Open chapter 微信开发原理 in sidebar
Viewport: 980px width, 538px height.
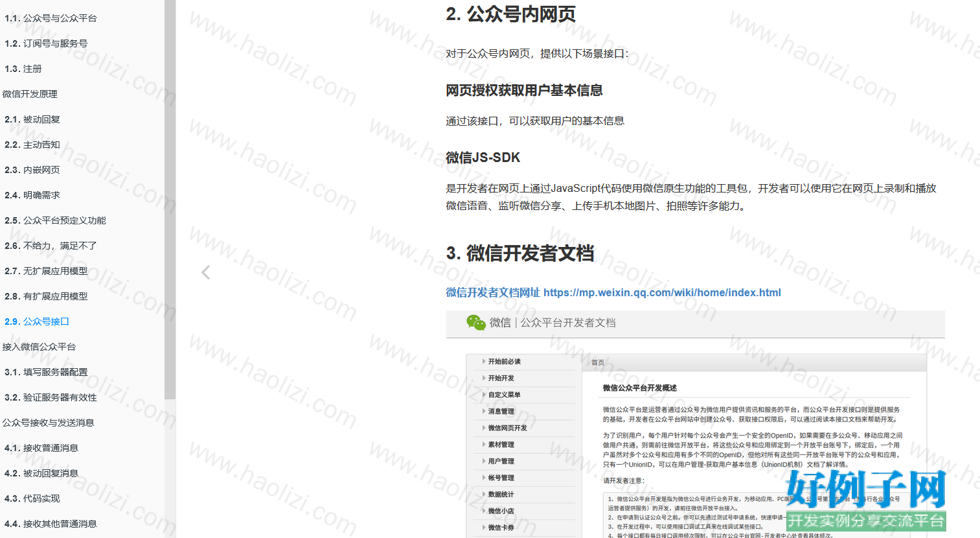tap(30, 94)
